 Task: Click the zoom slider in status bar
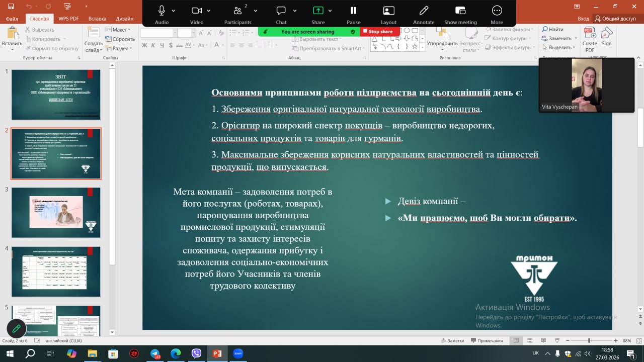click(x=589, y=340)
